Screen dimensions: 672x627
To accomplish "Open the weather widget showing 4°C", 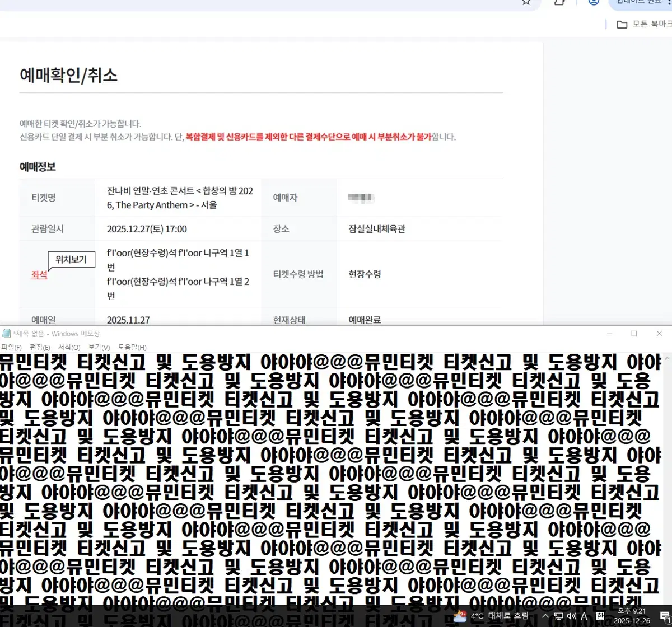I will 491,616.
